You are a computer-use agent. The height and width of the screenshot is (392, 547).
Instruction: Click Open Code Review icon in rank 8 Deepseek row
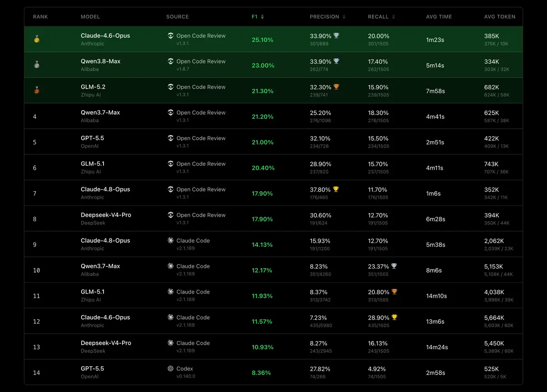170,215
